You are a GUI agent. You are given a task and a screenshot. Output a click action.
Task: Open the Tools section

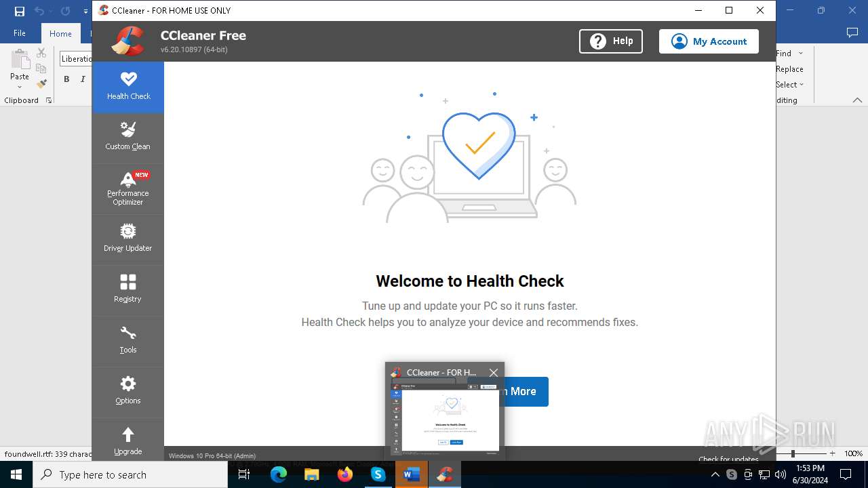point(128,341)
